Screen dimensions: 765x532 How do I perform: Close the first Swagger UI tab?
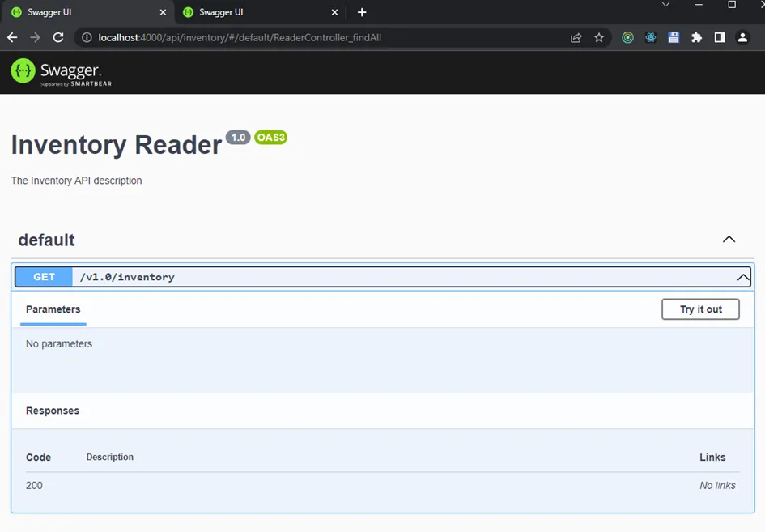163,12
